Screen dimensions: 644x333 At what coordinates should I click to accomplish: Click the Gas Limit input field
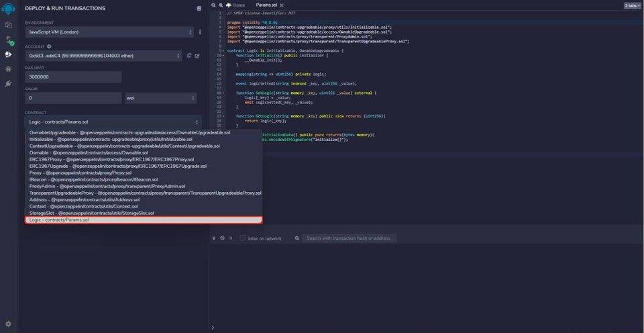(73, 77)
